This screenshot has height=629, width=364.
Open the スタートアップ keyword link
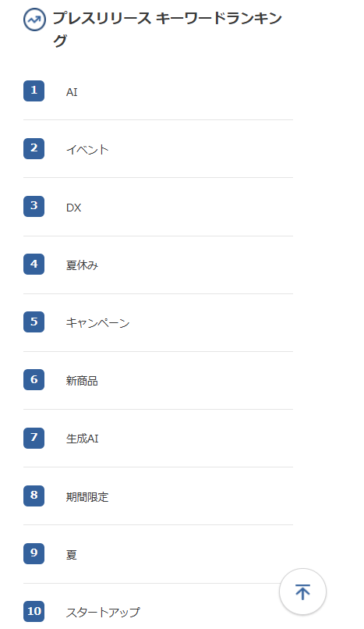click(x=104, y=612)
